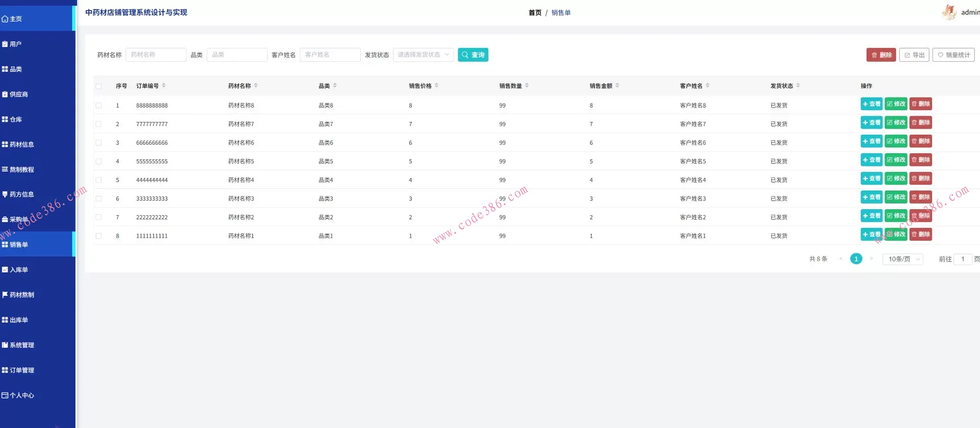Click the magnifier icon on 查询 button
Image resolution: width=980 pixels, height=428 pixels.
pyautogui.click(x=465, y=55)
